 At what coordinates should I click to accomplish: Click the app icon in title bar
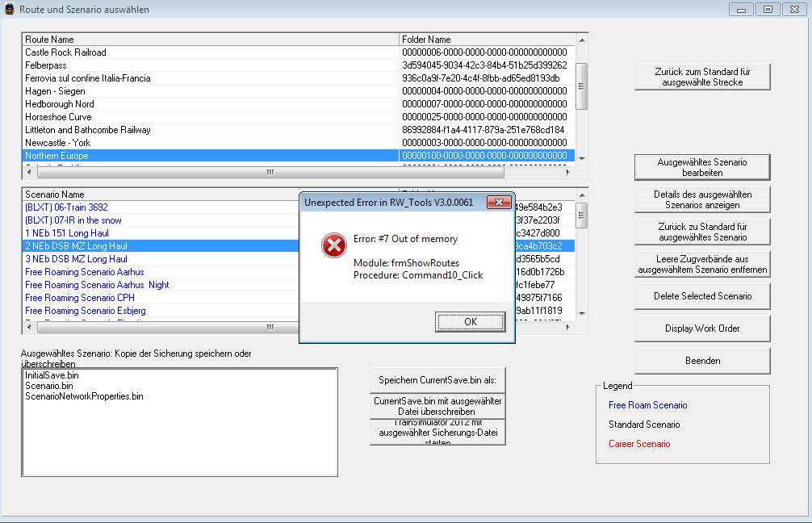click(10, 9)
